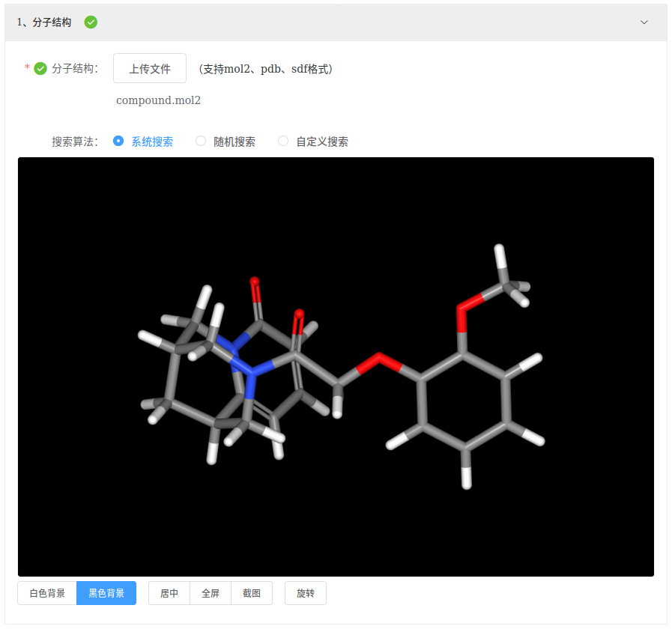Click the green checkmark in the section header

(91, 22)
